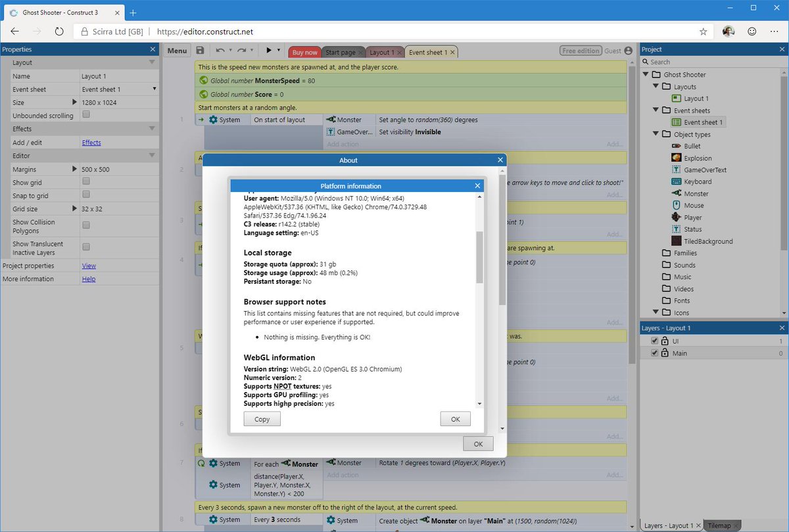Select the Explosion object type

pos(697,158)
